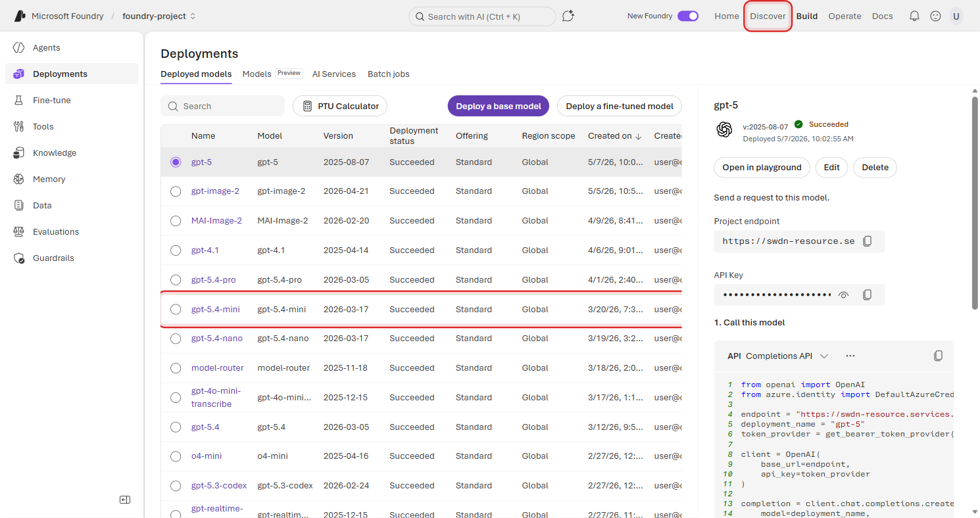Image resolution: width=980 pixels, height=518 pixels.
Task: Open the gpt-5.4 deployment link
Action: [205, 427]
